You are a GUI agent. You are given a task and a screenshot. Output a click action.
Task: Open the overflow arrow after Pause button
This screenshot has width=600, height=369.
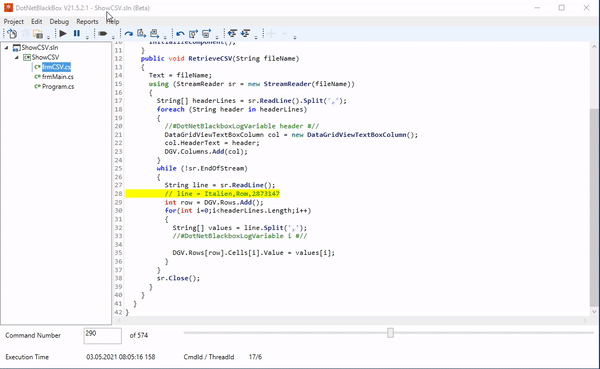87,37
